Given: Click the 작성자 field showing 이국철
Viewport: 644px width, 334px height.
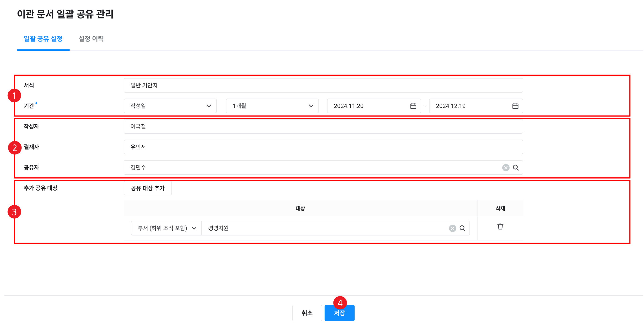Looking at the screenshot, I should tap(323, 126).
